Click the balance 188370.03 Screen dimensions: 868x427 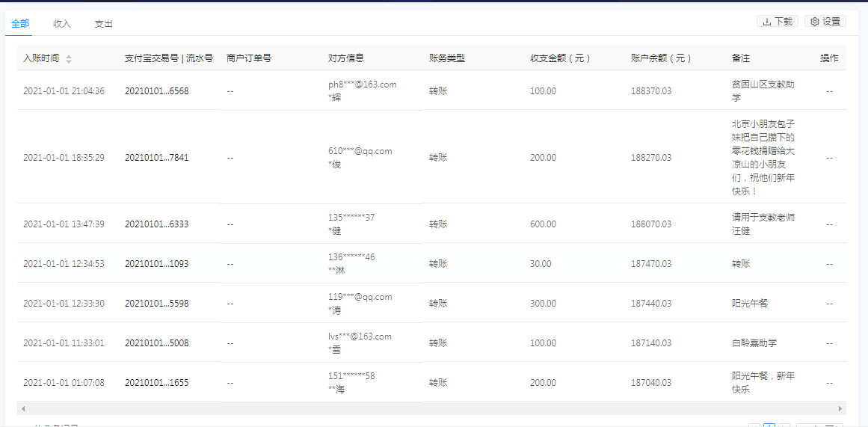click(651, 90)
